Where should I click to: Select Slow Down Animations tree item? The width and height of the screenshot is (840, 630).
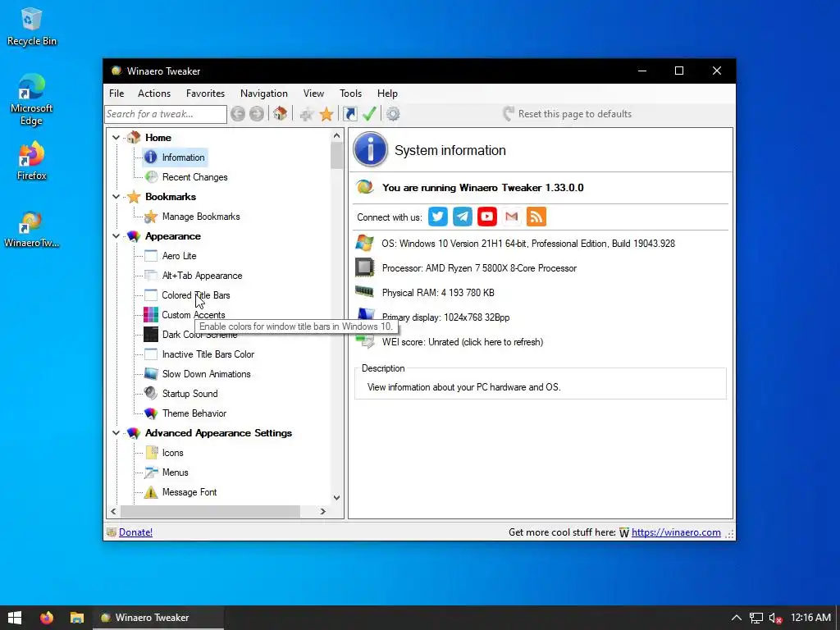(206, 374)
